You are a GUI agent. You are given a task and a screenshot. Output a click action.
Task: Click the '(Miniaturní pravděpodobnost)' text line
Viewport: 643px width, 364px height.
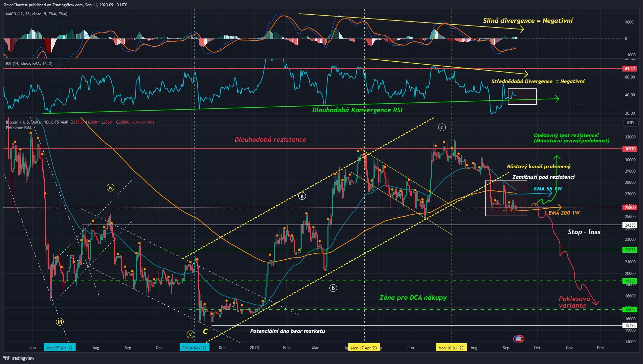pyautogui.click(x=571, y=141)
